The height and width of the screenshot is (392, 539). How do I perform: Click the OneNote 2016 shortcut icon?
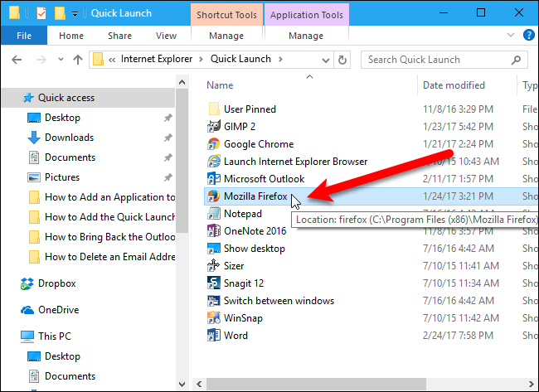pyautogui.click(x=213, y=231)
